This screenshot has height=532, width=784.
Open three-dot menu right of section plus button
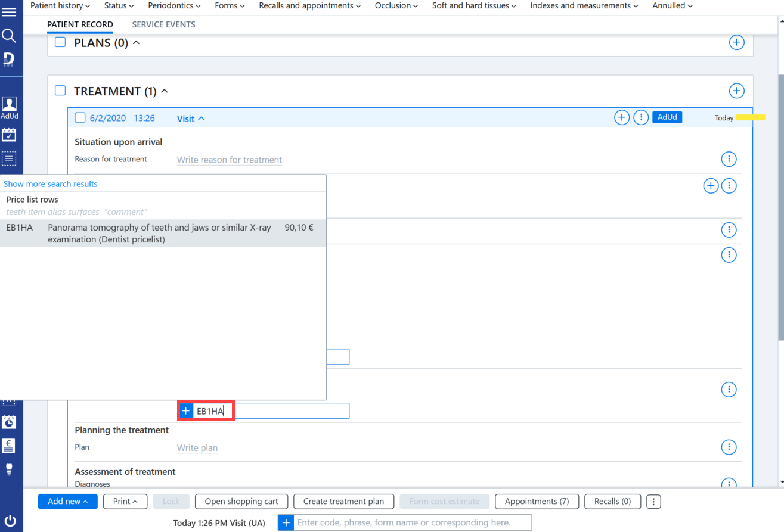[729, 186]
